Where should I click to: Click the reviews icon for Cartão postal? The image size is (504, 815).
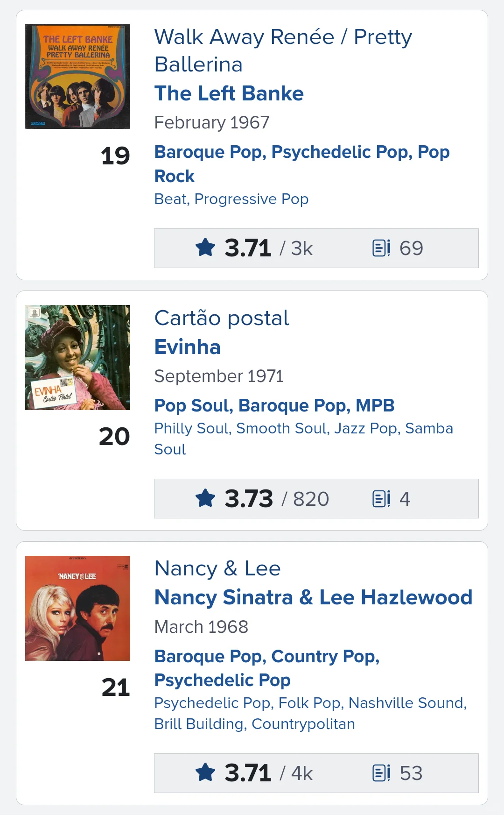tap(381, 499)
